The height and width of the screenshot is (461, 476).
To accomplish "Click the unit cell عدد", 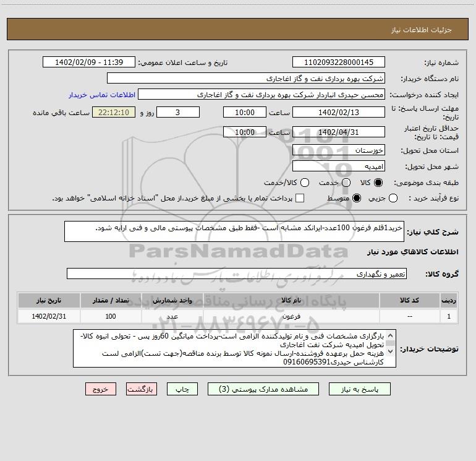I will pyautogui.click(x=172, y=316).
